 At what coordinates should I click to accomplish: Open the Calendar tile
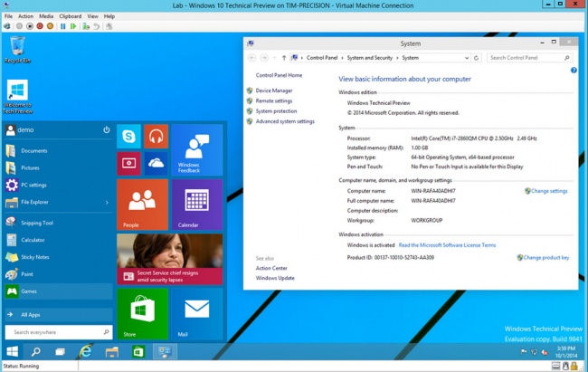click(197, 205)
